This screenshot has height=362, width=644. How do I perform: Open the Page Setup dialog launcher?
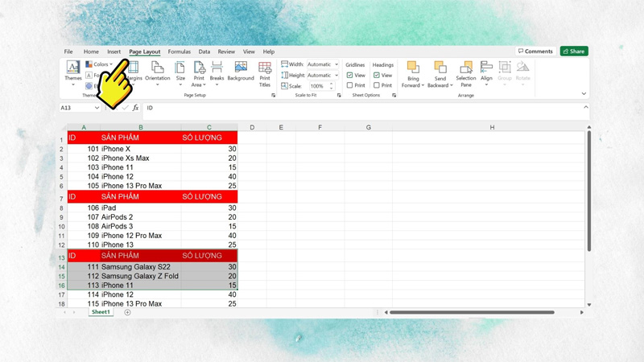tap(273, 95)
